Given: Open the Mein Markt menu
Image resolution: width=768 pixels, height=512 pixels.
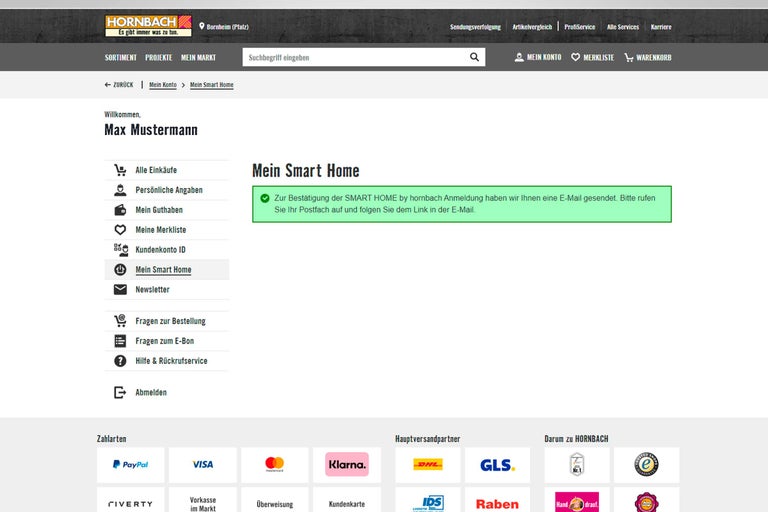Looking at the screenshot, I should 198,58.
